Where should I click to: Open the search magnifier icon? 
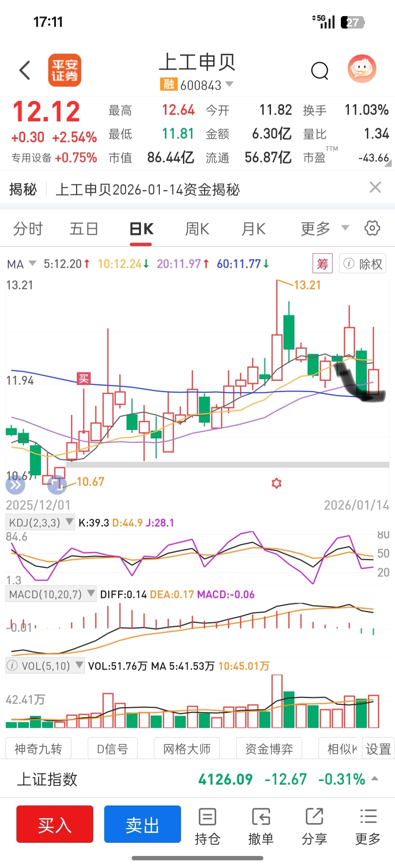click(x=320, y=71)
